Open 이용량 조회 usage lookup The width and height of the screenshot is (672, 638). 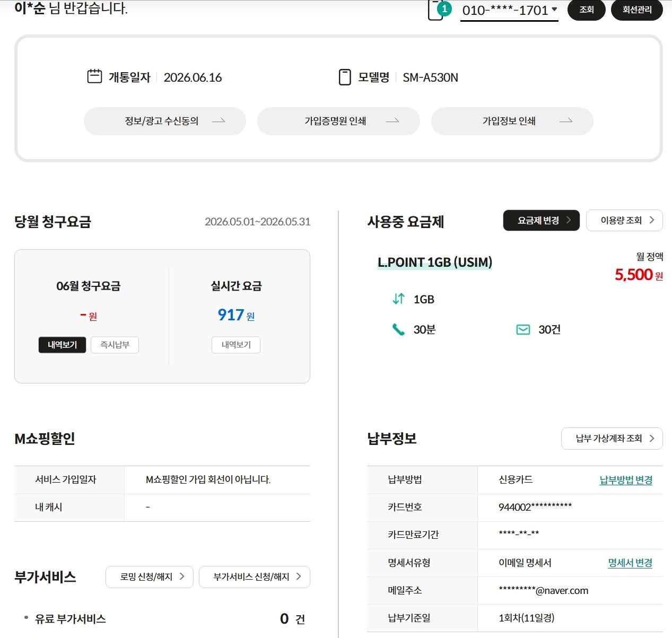(624, 220)
